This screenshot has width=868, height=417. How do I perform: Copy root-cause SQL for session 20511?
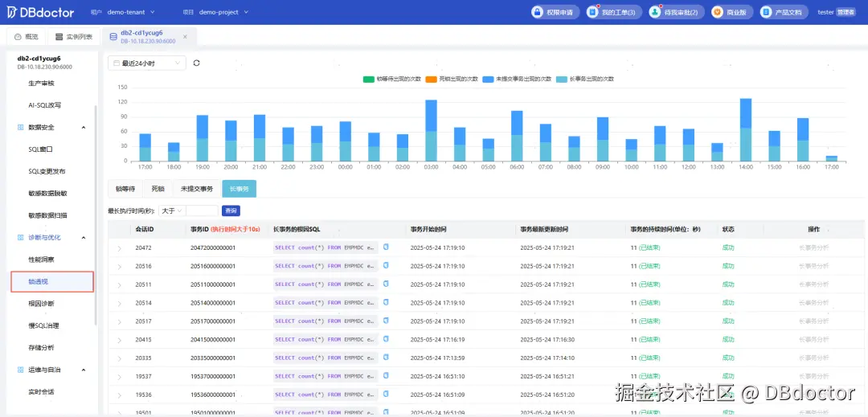[x=386, y=284]
